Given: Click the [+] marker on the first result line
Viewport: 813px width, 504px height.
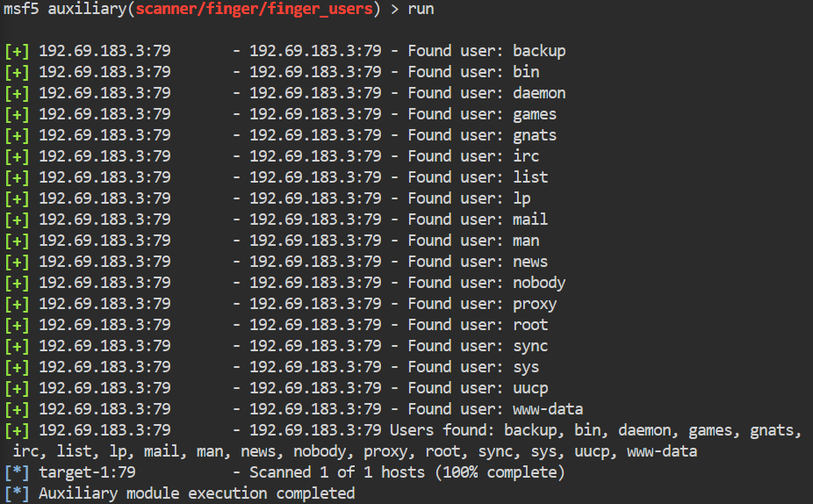Looking at the screenshot, I should (x=17, y=51).
